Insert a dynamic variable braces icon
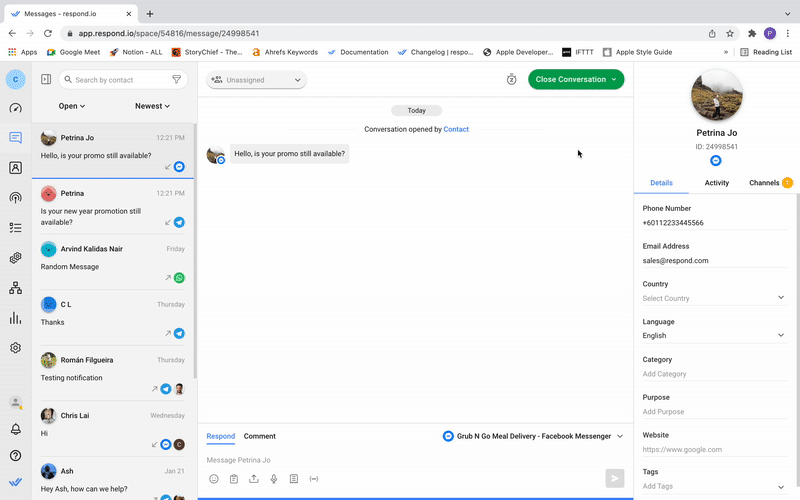The image size is (800, 500). click(x=314, y=479)
